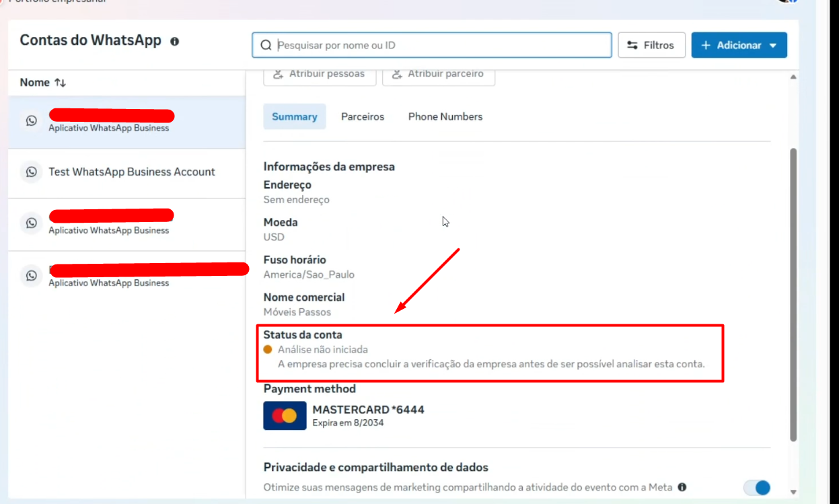Click the scroll down arrow of details panel
The width and height of the screenshot is (839, 504).
click(793, 492)
